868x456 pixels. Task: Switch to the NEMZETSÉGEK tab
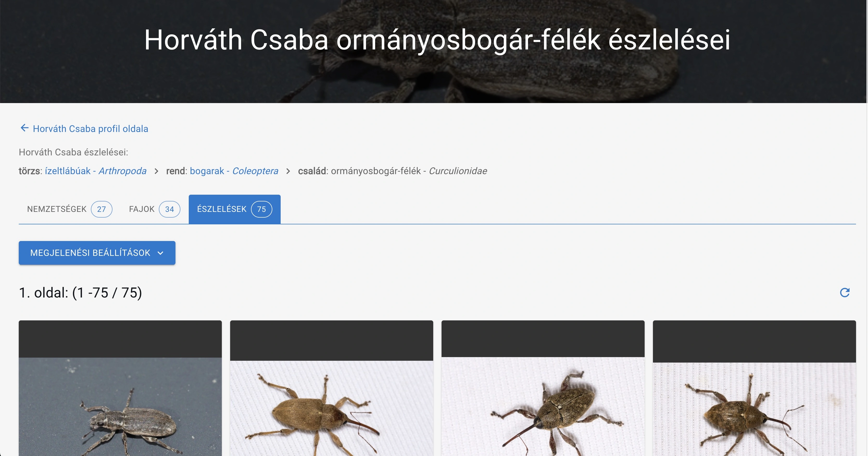pyautogui.click(x=56, y=209)
